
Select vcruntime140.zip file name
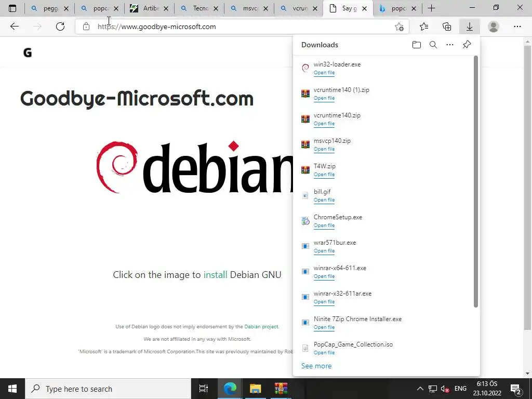[337, 115]
